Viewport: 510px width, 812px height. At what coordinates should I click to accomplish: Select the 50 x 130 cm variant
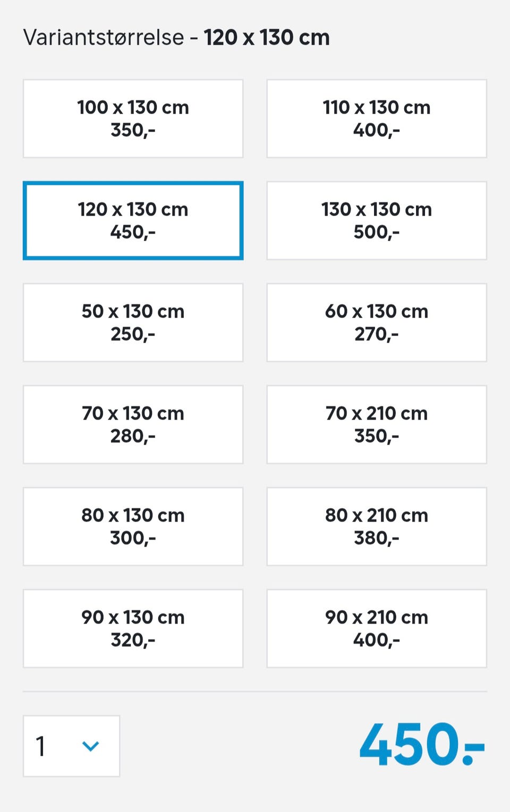click(133, 322)
